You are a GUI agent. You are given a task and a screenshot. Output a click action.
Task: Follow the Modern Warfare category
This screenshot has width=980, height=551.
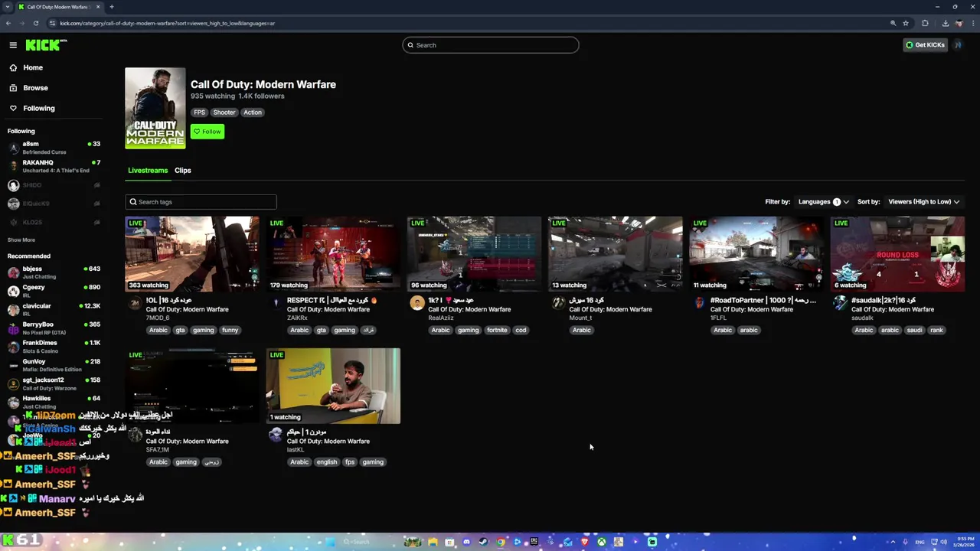click(x=207, y=132)
